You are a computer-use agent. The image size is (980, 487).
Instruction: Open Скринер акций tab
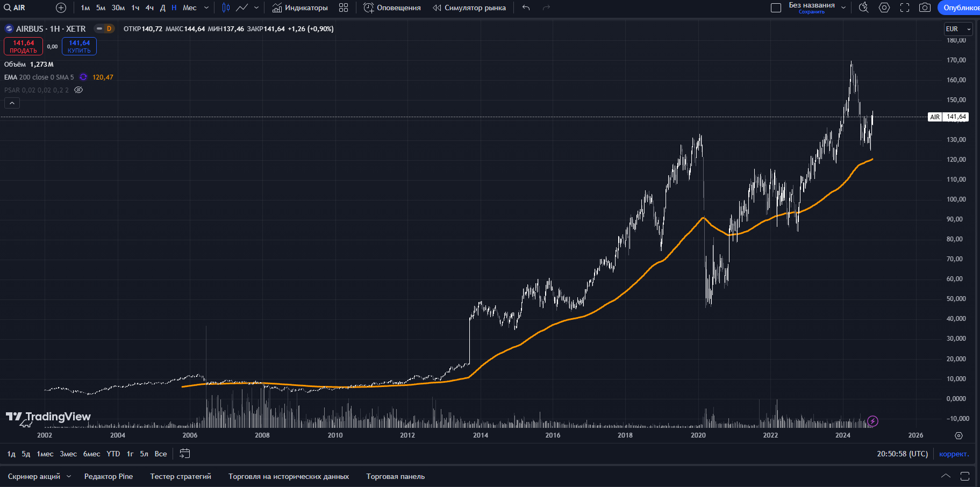(x=34, y=477)
